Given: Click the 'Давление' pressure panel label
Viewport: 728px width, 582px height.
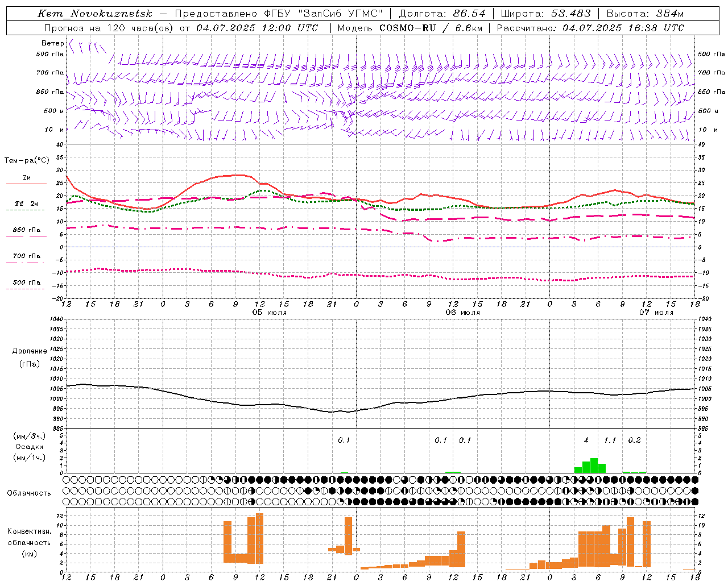Looking at the screenshot, I should pos(30,351).
